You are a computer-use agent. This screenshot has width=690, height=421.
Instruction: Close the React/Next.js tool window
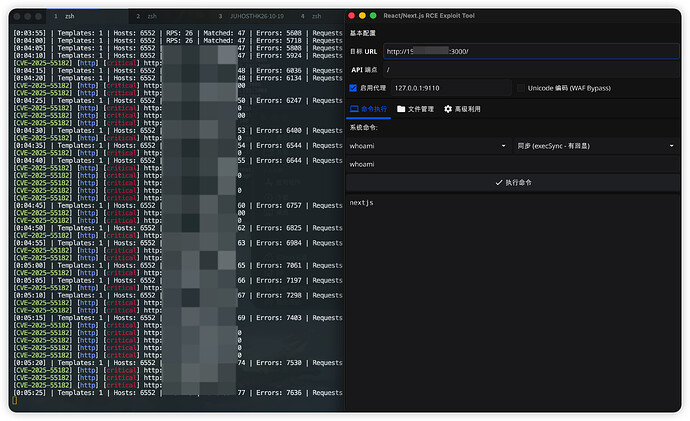tap(352, 16)
